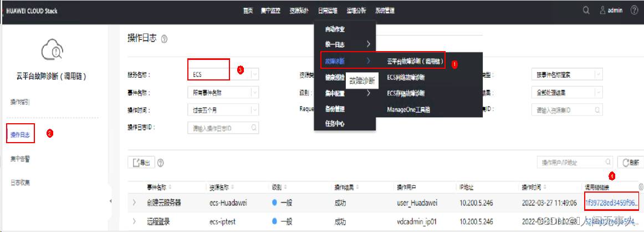Sort by 事件名称 column sort icon
The height and width of the screenshot is (232, 644).
pyautogui.click(x=170, y=188)
